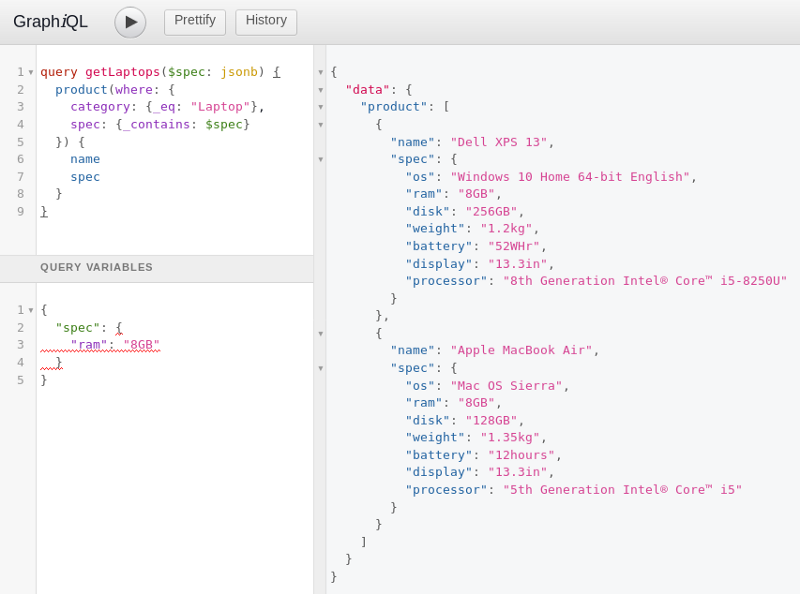The height and width of the screenshot is (594, 800).
Task: Collapse the Apple MacBook Air product object
Action: 320,334
